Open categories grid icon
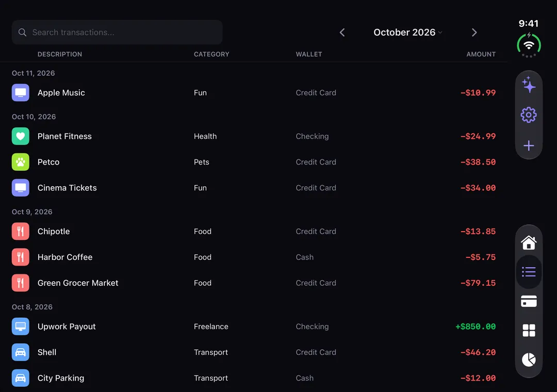 pos(529,330)
